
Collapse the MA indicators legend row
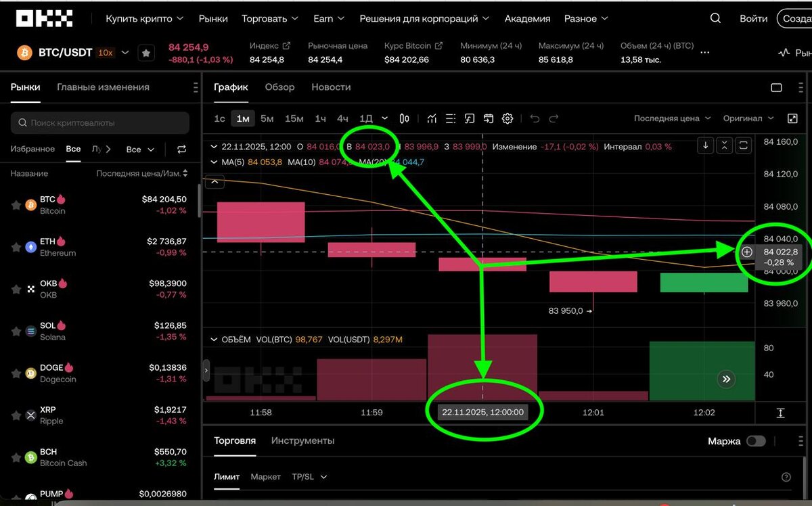(x=215, y=162)
